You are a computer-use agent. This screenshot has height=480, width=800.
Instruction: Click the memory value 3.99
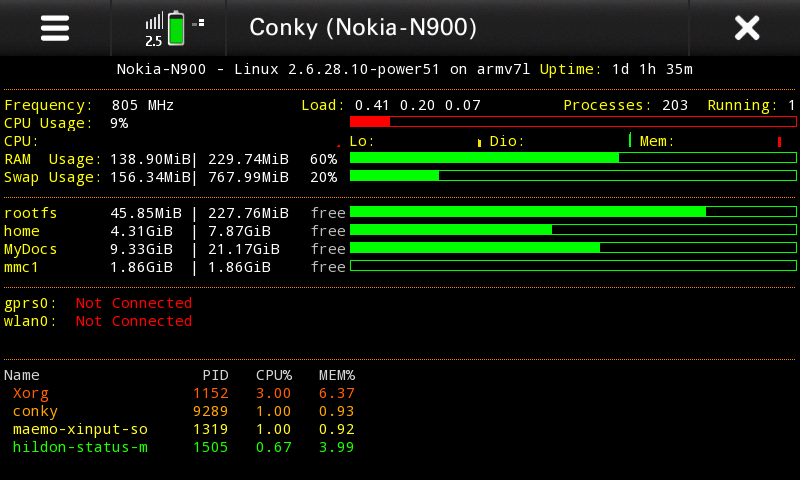click(337, 447)
